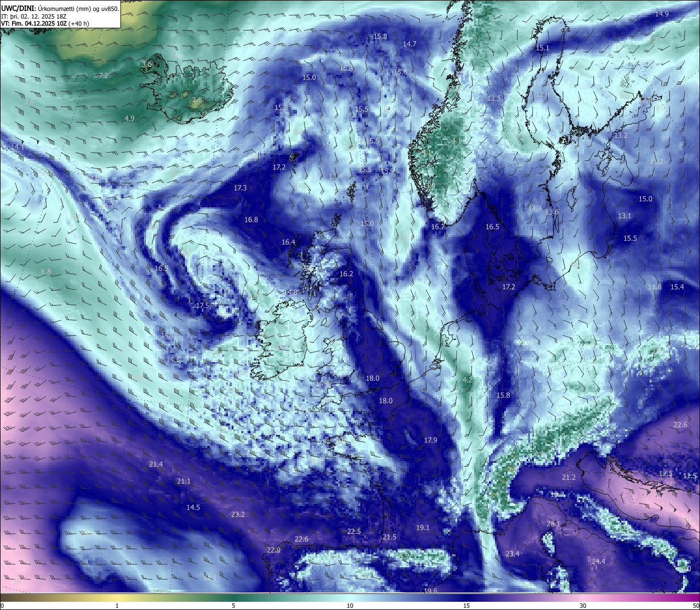Select the 22.9 map value
This screenshot has width=700, height=610.
(273, 550)
